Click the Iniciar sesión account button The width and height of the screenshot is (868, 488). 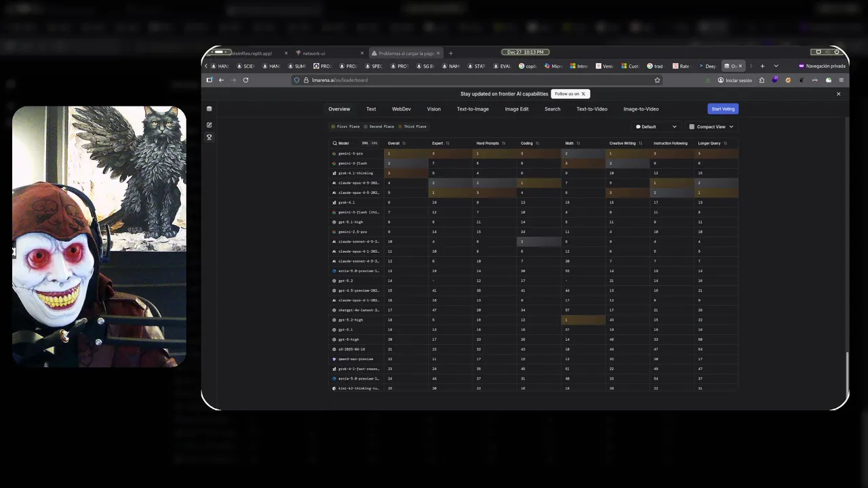pos(735,80)
